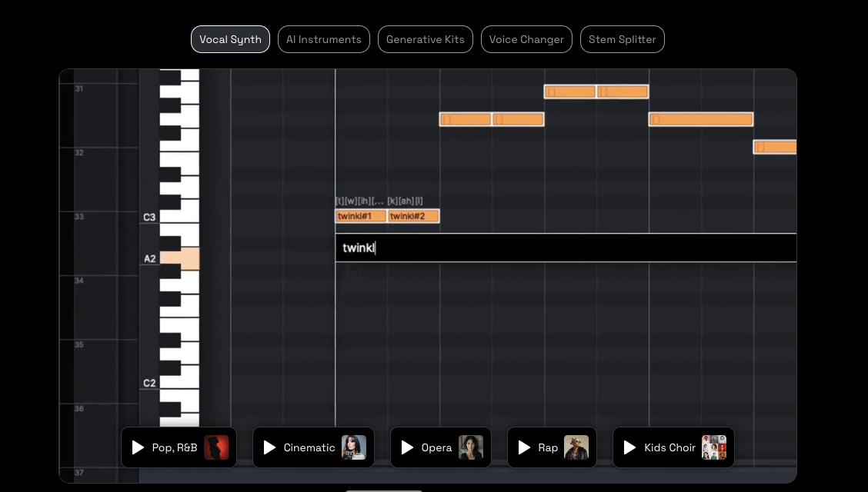868x492 pixels.
Task: Open the Generative Kits tab
Action: pyautogui.click(x=425, y=39)
